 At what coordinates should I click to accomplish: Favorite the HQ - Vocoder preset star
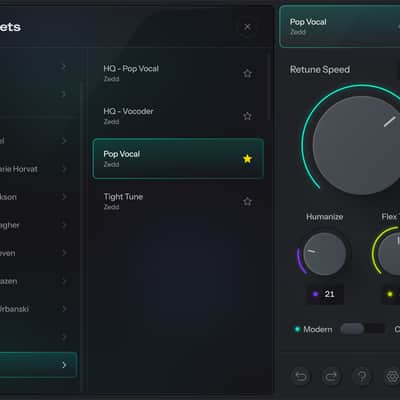click(x=247, y=116)
